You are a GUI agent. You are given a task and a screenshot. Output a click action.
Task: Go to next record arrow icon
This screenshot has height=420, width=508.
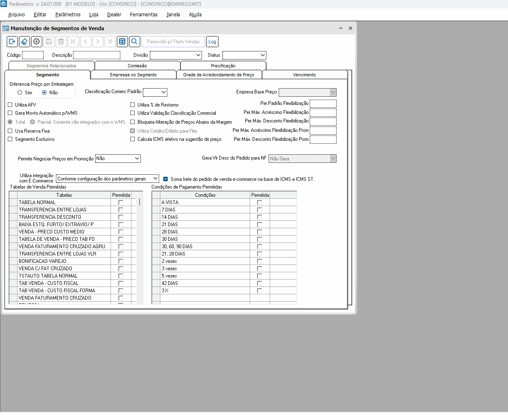98,42
